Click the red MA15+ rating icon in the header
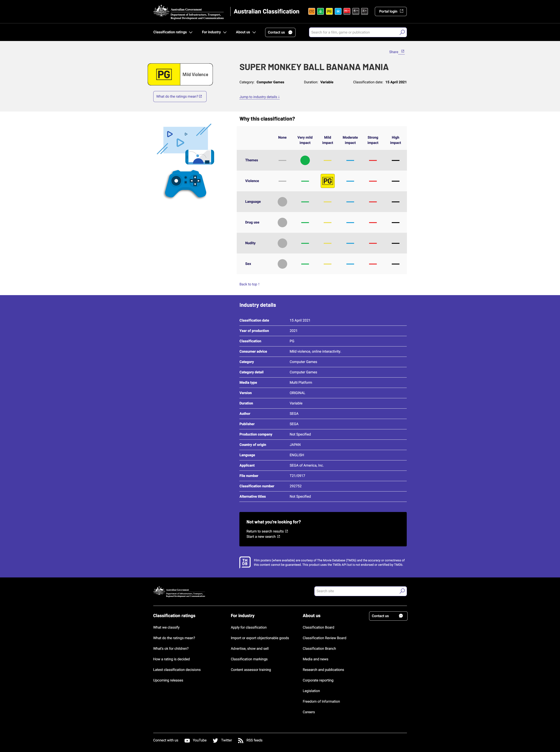Viewport: 560px width, 752px height. 347,11
